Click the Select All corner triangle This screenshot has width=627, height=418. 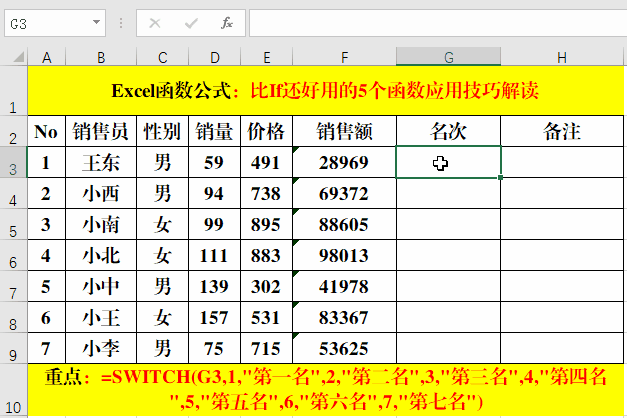click(x=14, y=56)
